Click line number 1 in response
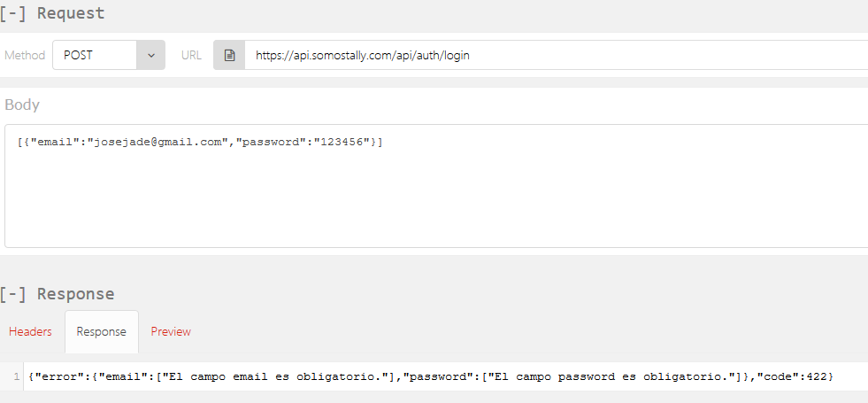 [x=17, y=377]
